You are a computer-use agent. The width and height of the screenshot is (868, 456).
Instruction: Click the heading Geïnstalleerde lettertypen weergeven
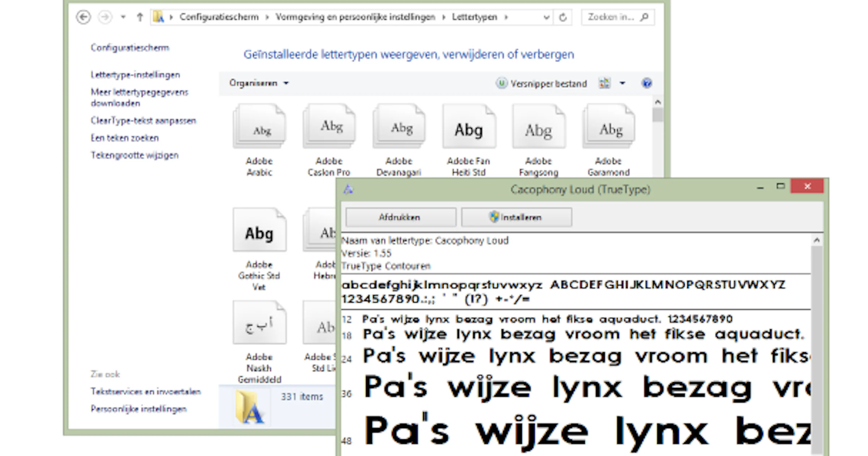coord(409,55)
